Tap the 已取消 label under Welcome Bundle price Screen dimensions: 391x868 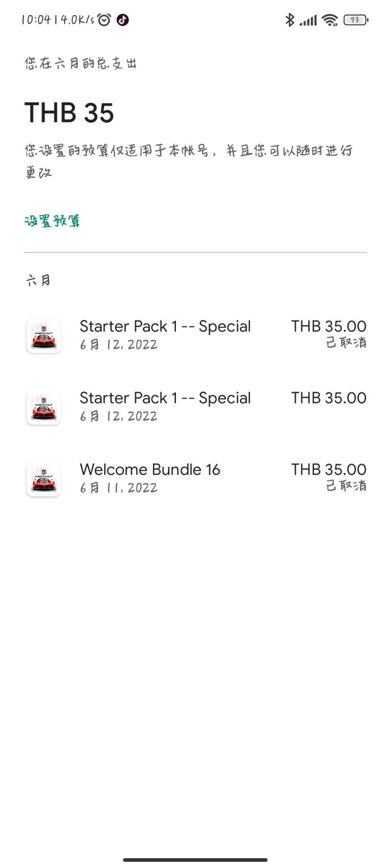(x=346, y=486)
